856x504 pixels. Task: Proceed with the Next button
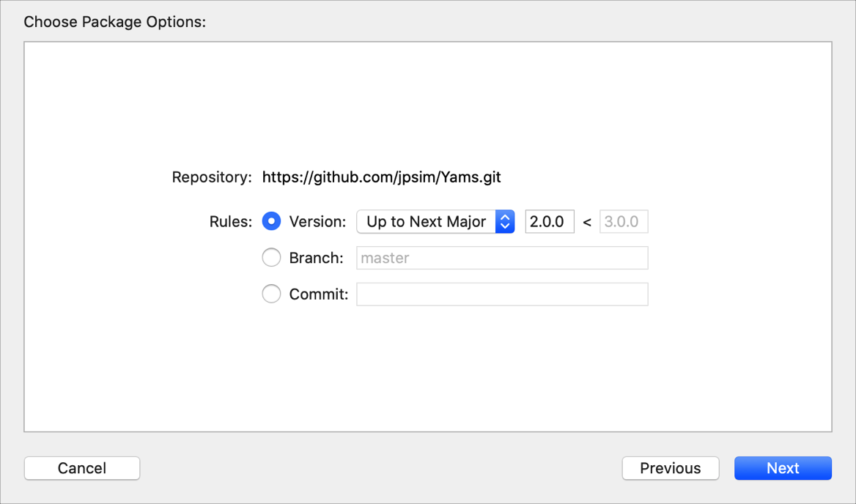coord(783,468)
